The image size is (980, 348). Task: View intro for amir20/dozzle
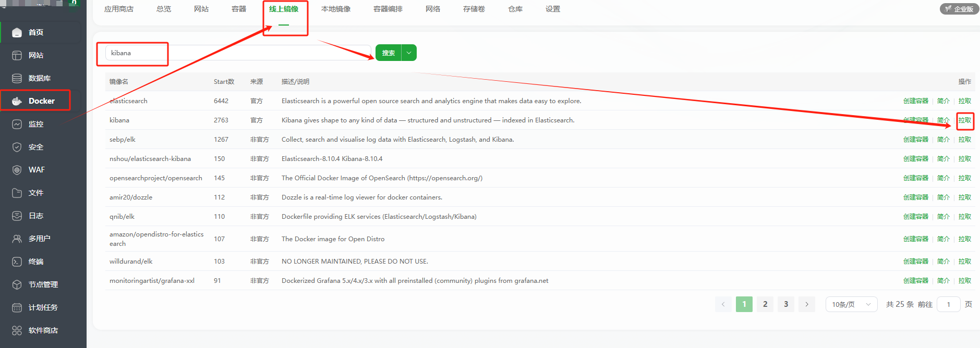point(943,197)
